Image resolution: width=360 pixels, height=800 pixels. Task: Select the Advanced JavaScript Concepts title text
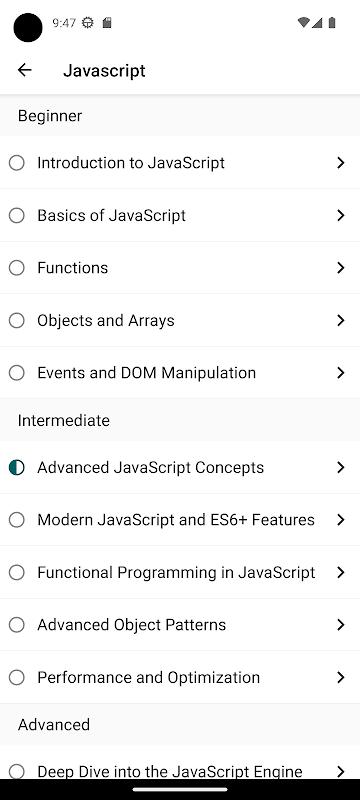[x=150, y=467]
